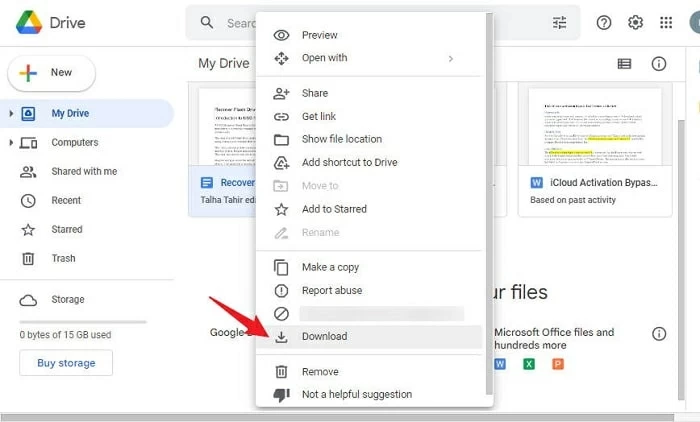Open iCloud Activation Bypass file thumbnail
This screenshot has width=700, height=422.
coord(594,126)
